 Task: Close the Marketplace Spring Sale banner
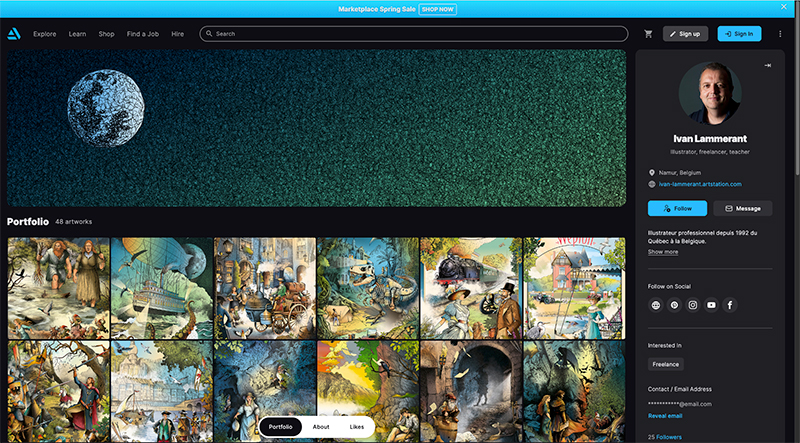(x=783, y=8)
